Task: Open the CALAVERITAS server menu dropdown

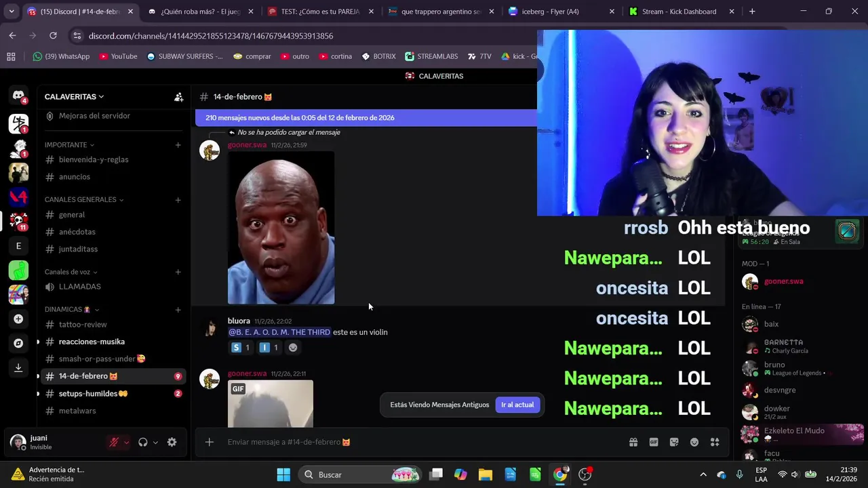Action: point(74,97)
